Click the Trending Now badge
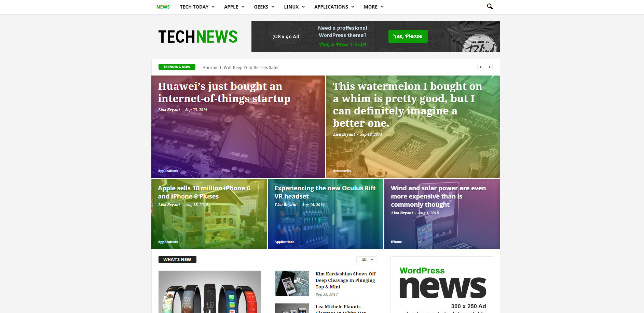The image size is (644, 313). tap(177, 67)
